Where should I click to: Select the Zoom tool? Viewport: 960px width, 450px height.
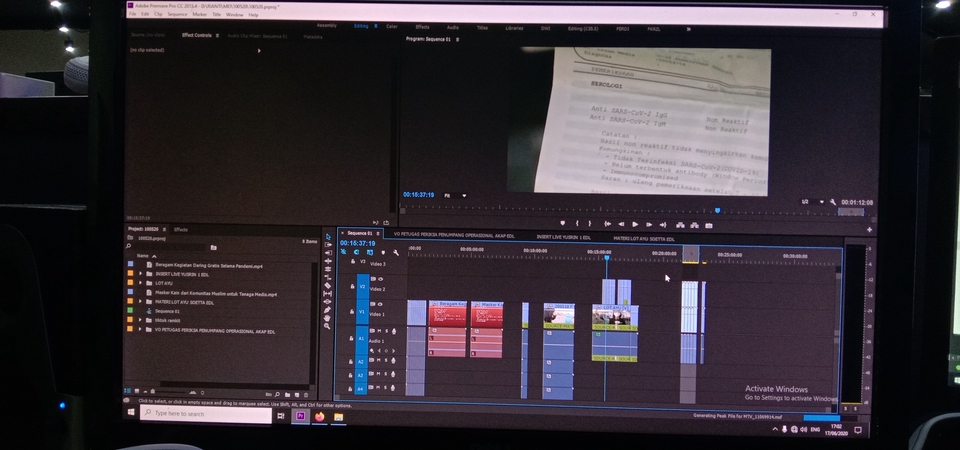(x=328, y=326)
